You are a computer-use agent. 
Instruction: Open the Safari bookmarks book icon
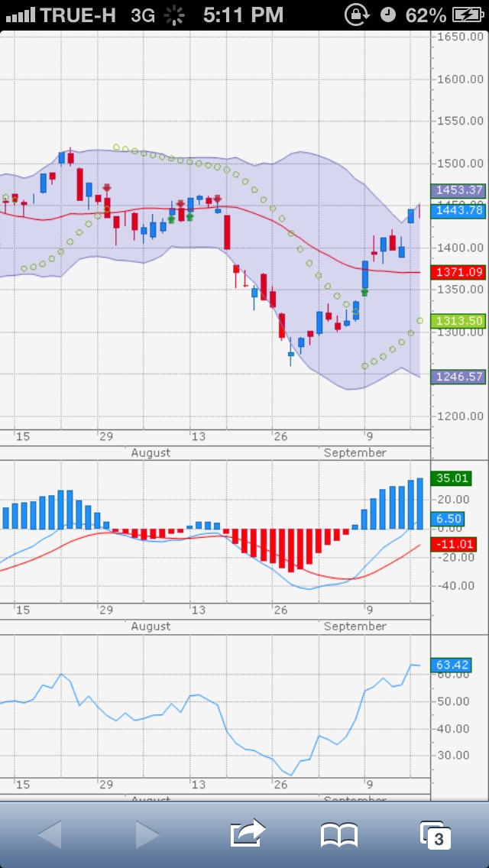[x=339, y=835]
